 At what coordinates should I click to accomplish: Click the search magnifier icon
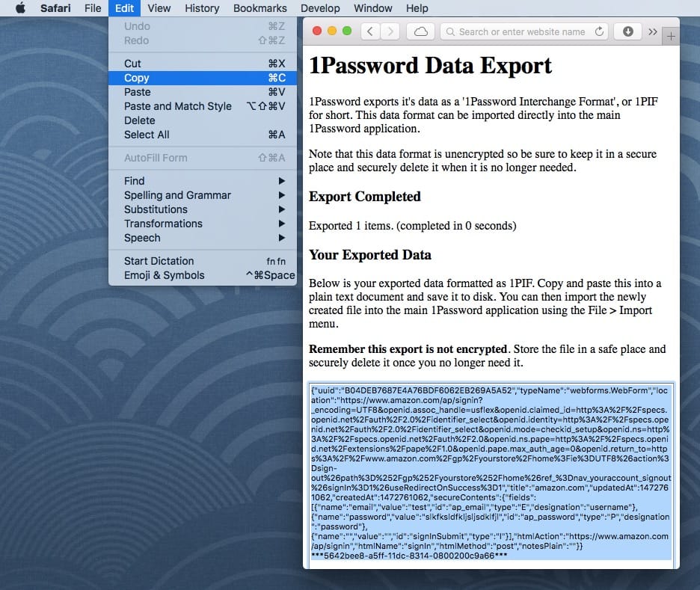pos(450,31)
